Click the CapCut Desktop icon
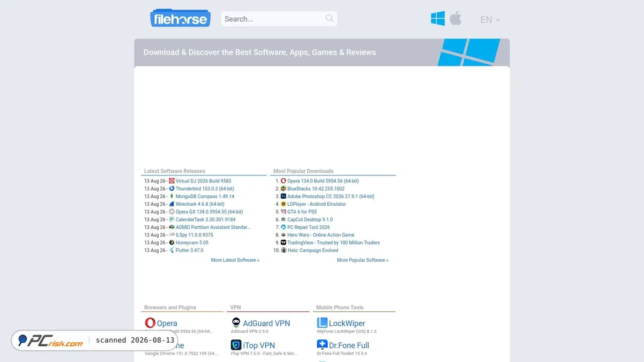 [283, 219]
